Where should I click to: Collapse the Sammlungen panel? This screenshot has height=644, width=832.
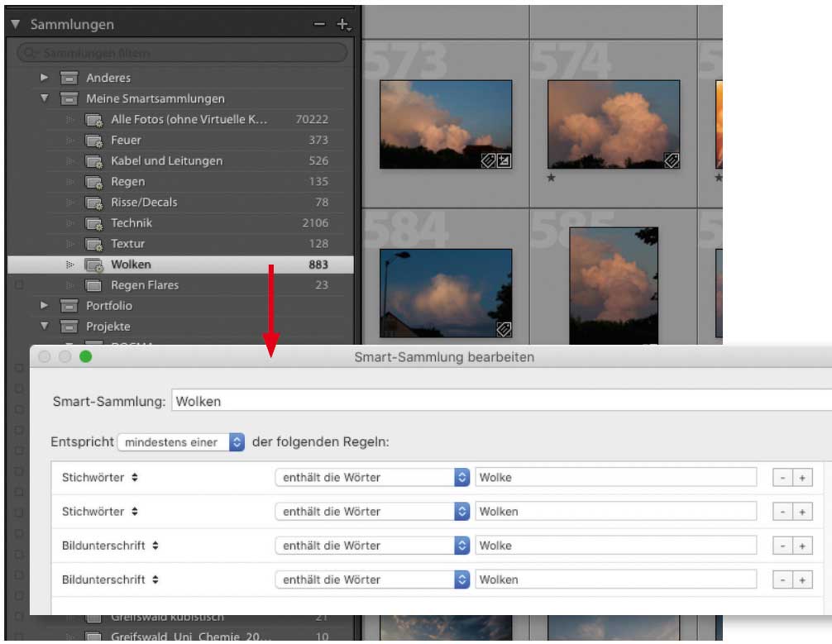click(x=16, y=25)
